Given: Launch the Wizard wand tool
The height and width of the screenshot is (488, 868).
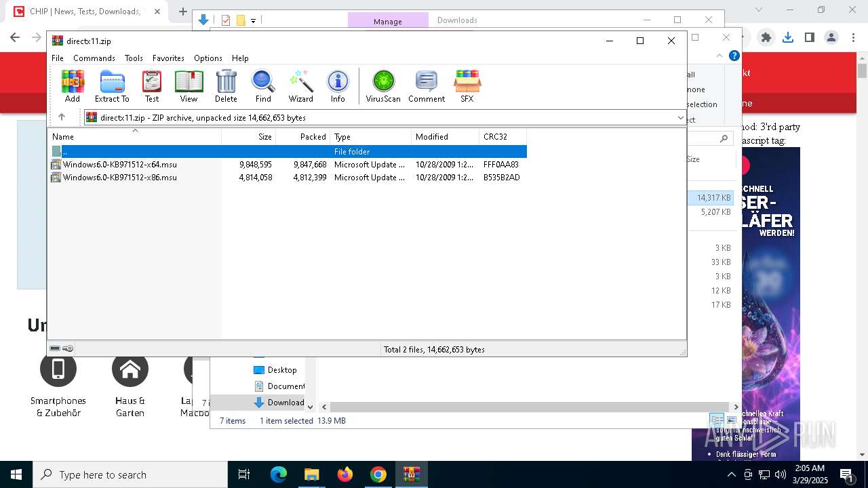Looking at the screenshot, I should (x=300, y=86).
